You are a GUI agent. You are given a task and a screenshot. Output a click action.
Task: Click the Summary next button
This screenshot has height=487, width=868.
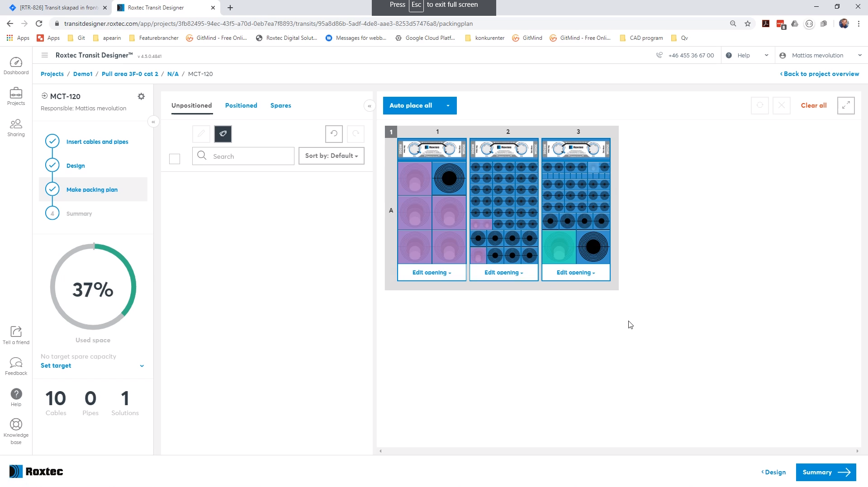tap(825, 472)
